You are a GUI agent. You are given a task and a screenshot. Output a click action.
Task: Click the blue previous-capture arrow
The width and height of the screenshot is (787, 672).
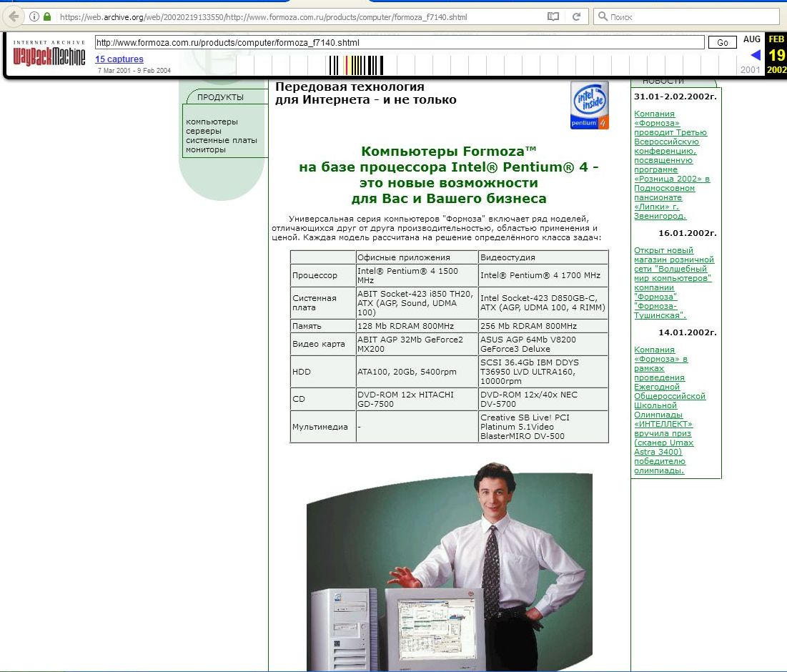coord(756,55)
